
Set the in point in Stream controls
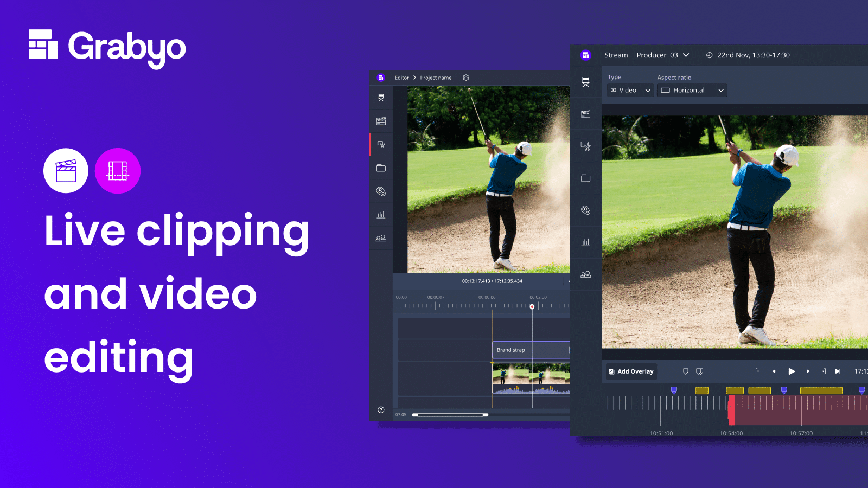pos(757,371)
